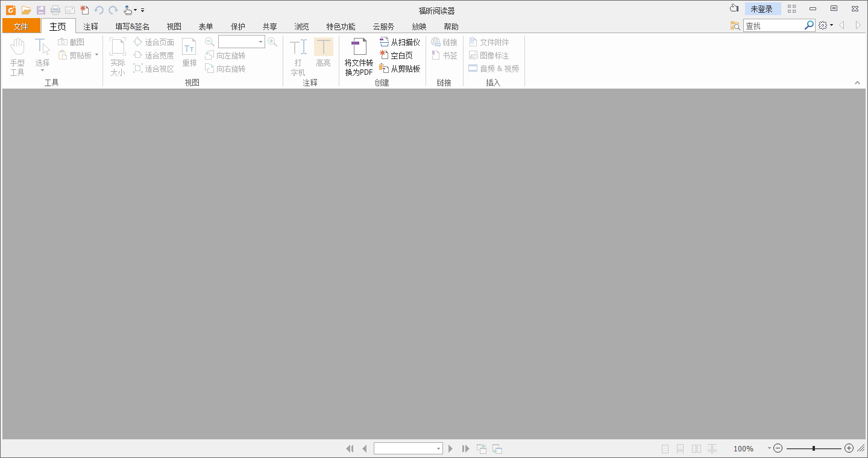Image resolution: width=868 pixels, height=458 pixels.
Task: Click the folder search icon beside 查找
Action: [x=735, y=25]
